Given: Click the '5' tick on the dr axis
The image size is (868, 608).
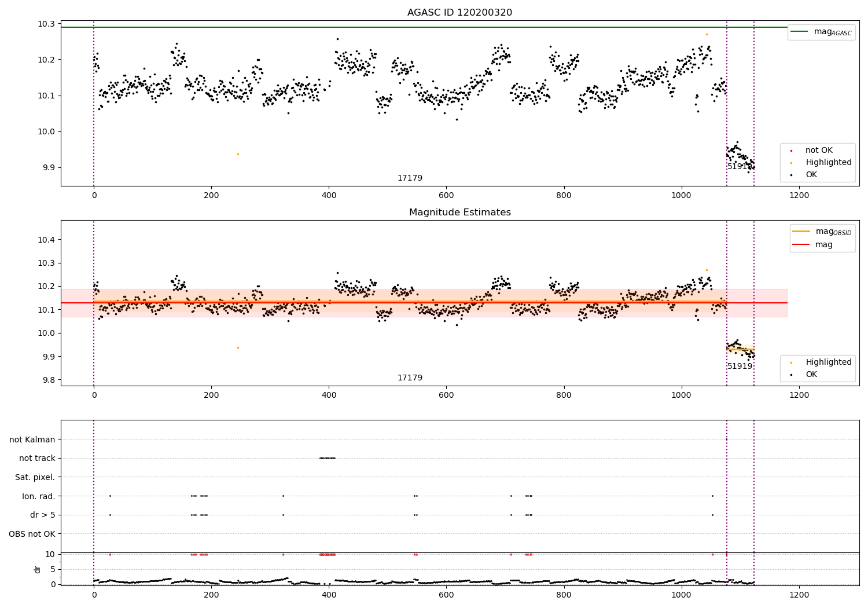Looking at the screenshot, I should pos(53,570).
